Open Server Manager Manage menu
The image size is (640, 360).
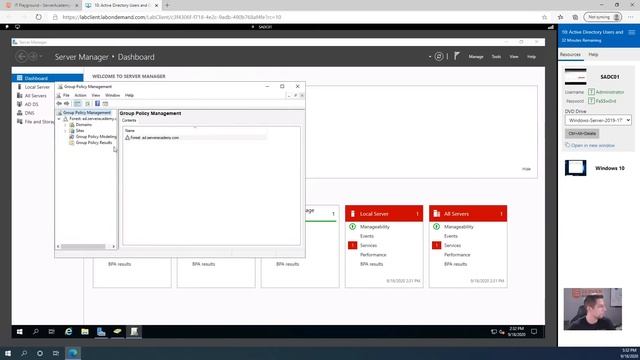476,57
